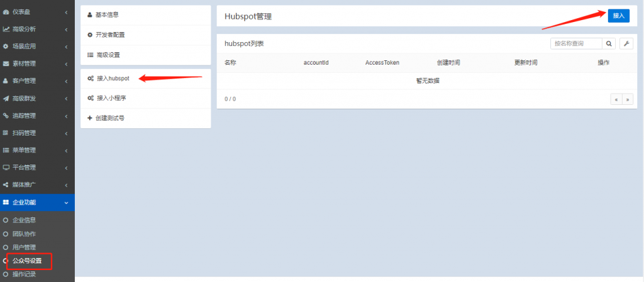Expand the 高级分析 chevron
The image size is (644, 282).
coord(66,29)
